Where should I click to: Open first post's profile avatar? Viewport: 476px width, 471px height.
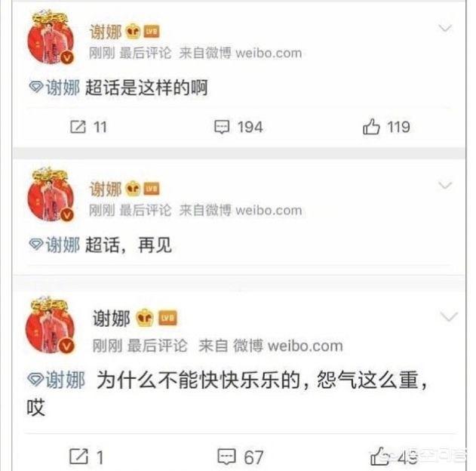(51, 37)
